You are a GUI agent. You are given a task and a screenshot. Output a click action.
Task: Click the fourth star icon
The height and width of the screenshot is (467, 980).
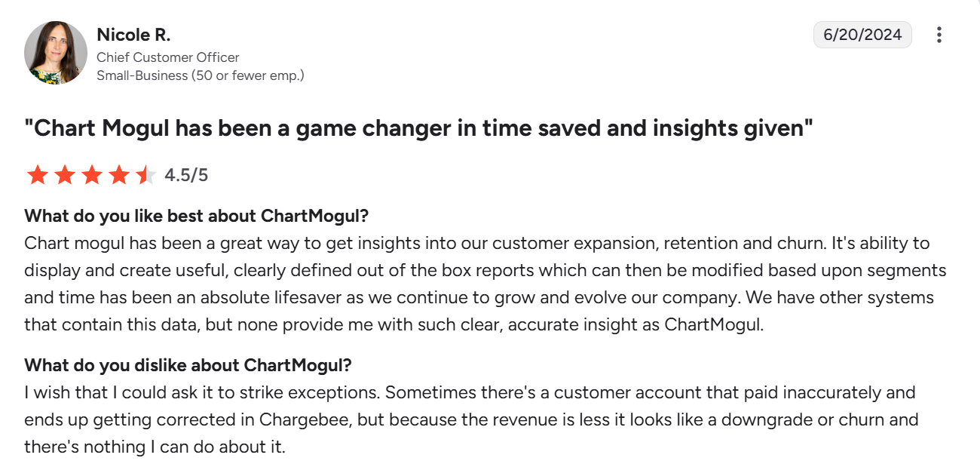coord(118,174)
